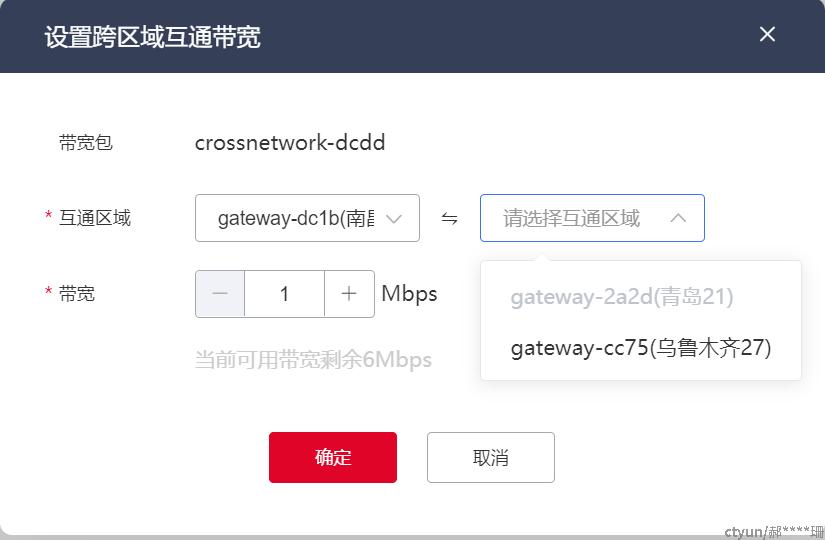The height and width of the screenshot is (540, 825).
Task: Click the down chevron in gateway-dc1b dropdown
Action: click(394, 218)
